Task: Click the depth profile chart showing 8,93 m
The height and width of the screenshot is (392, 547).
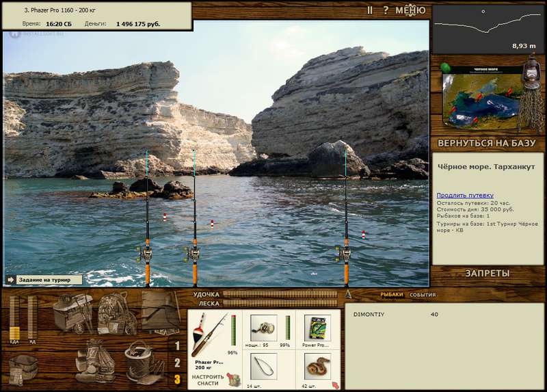Action: click(x=488, y=29)
